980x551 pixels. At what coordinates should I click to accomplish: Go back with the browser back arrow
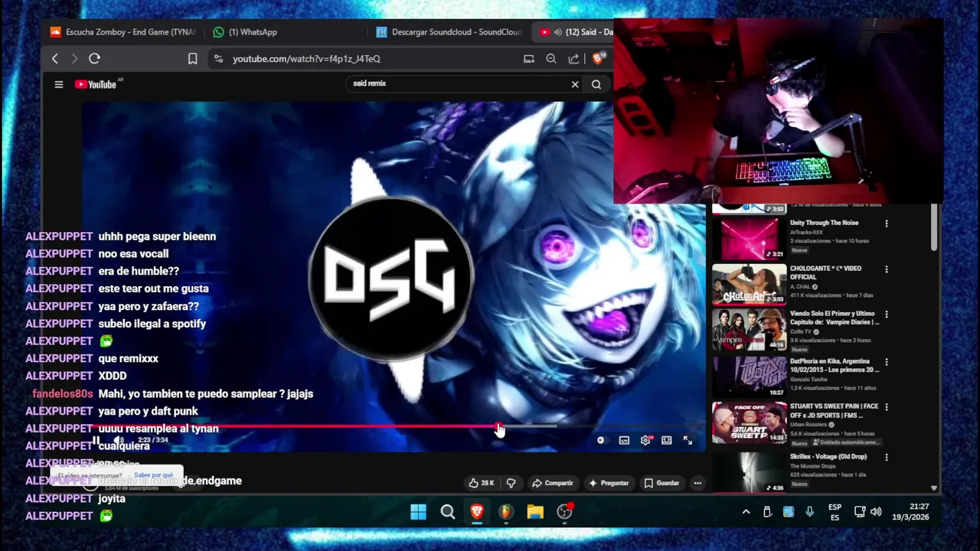pyautogui.click(x=55, y=59)
